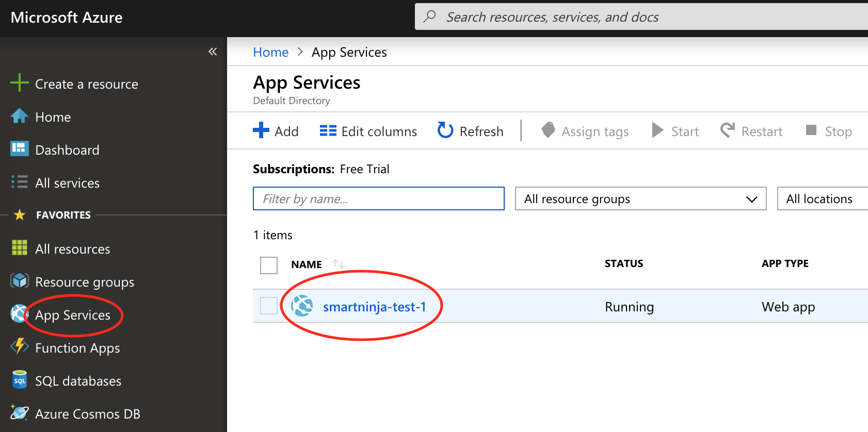
Task: Click the STATUS column header
Action: [x=624, y=263]
